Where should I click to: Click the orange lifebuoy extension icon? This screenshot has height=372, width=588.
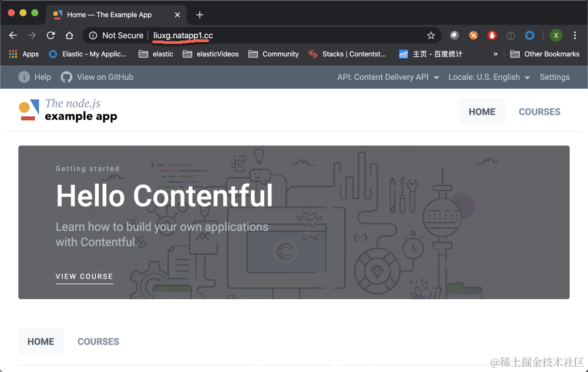pos(473,35)
